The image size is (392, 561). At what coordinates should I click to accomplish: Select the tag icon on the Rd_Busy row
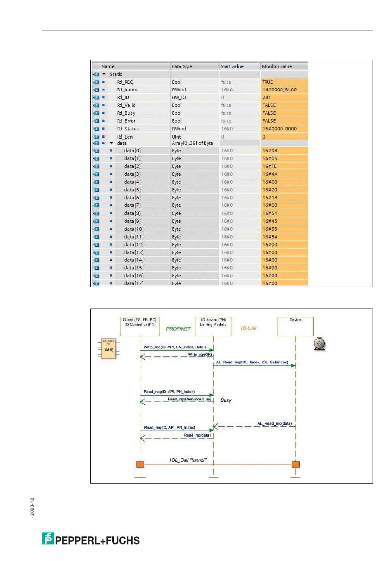[96, 113]
